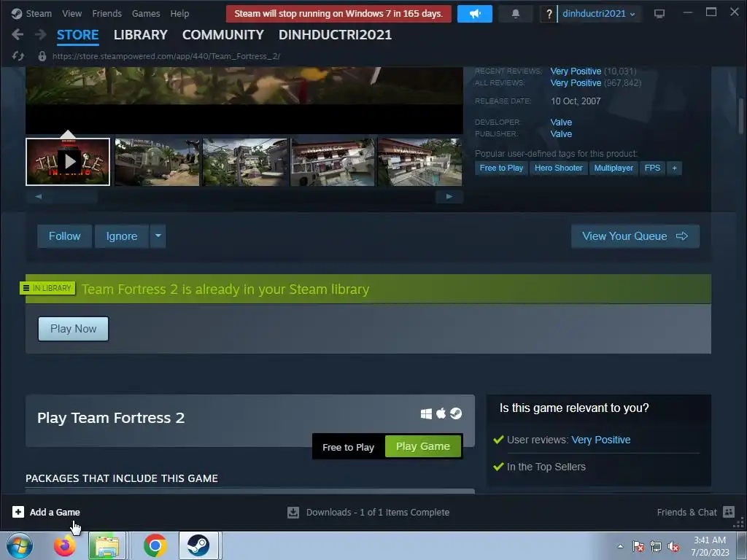Open the View menu
Screen dimensions: 747x560
click(x=72, y=13)
